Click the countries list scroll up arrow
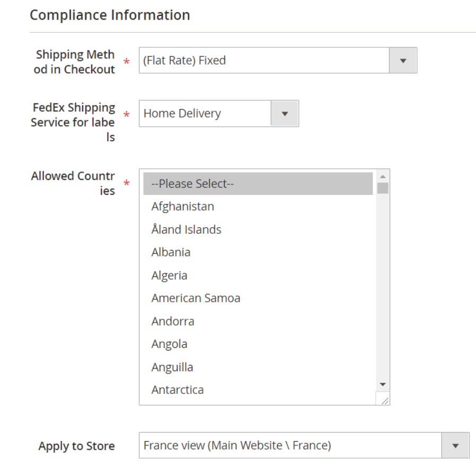The height and width of the screenshot is (466, 476). [383, 176]
